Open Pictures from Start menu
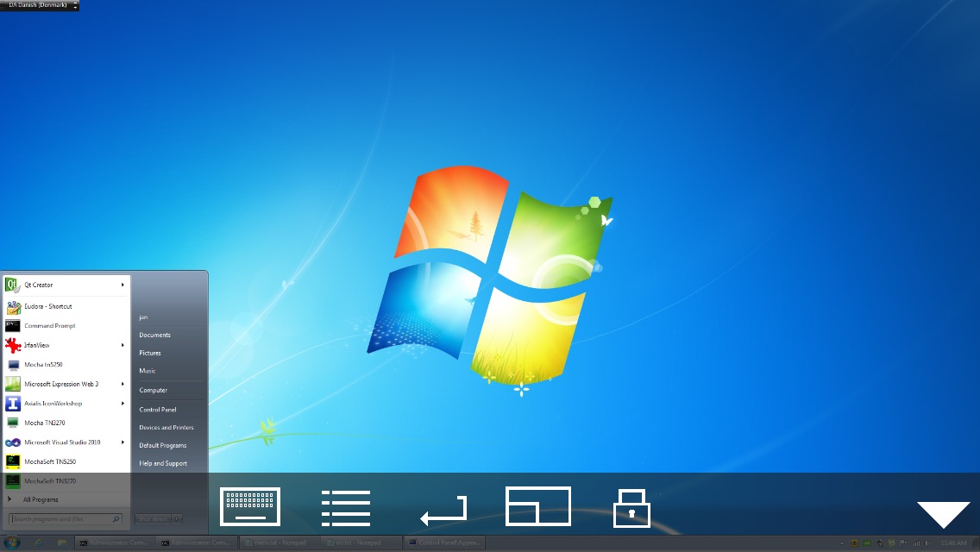The image size is (980, 552). tap(150, 354)
